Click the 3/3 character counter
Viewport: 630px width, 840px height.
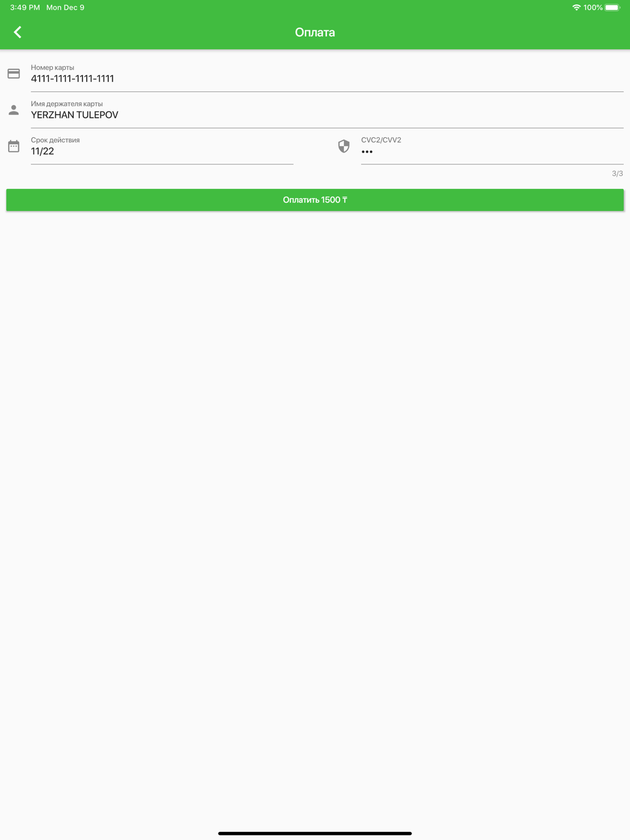click(617, 174)
